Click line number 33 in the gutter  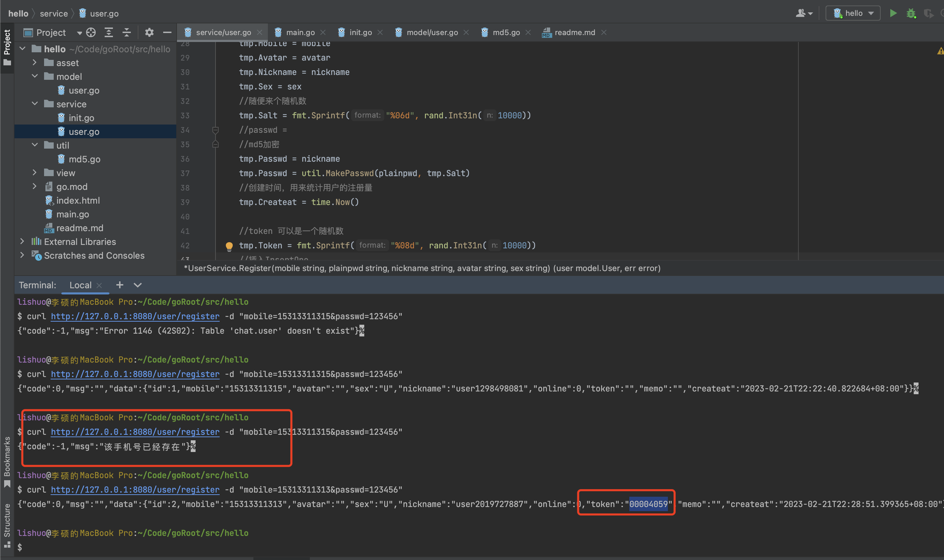click(185, 116)
